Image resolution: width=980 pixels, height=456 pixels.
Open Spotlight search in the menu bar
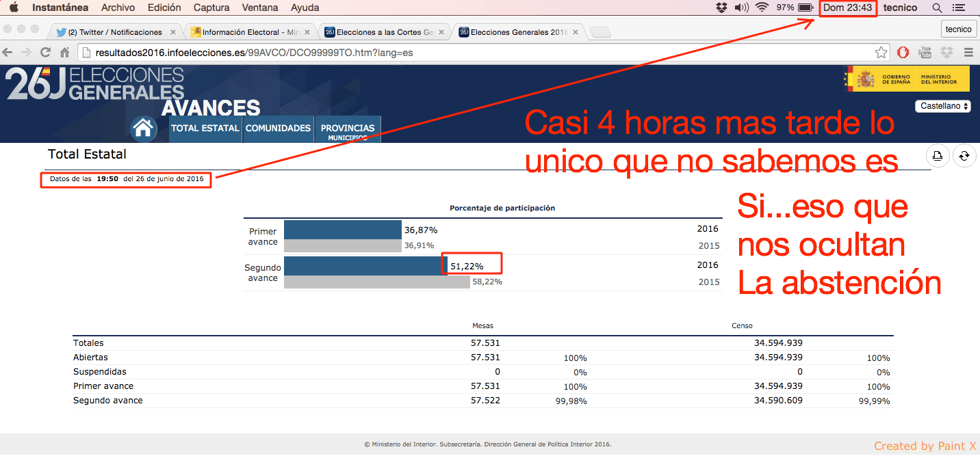937,8
